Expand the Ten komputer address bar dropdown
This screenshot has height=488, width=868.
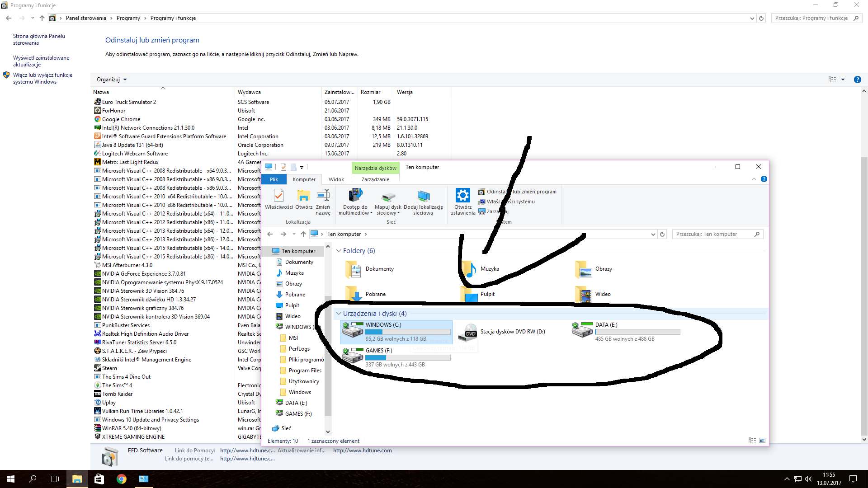(x=653, y=234)
